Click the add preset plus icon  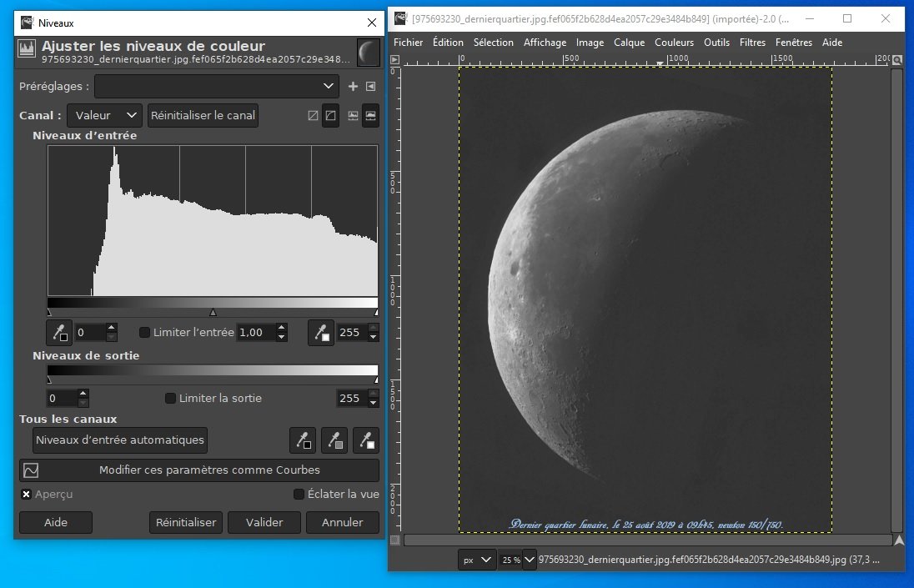353,86
